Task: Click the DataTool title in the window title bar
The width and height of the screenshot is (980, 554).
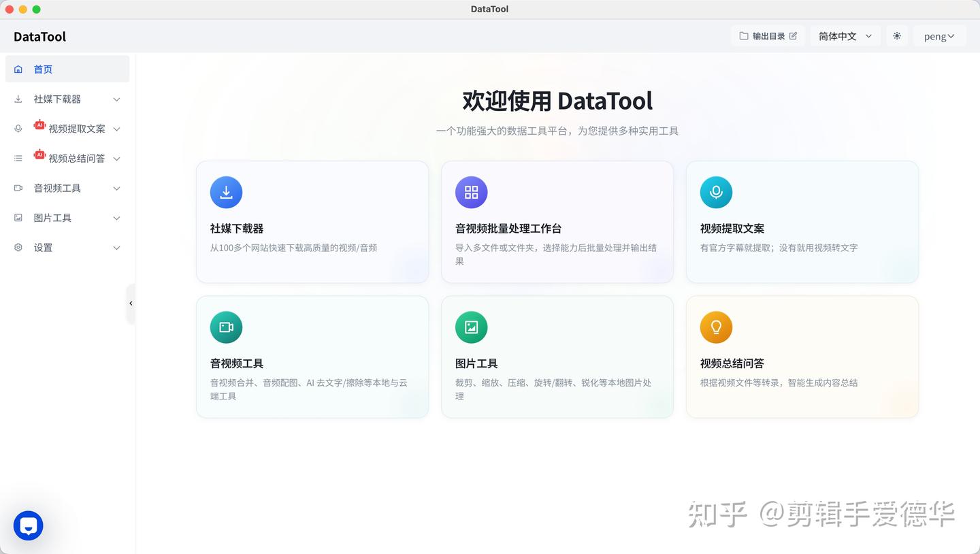Action: pyautogui.click(x=490, y=9)
